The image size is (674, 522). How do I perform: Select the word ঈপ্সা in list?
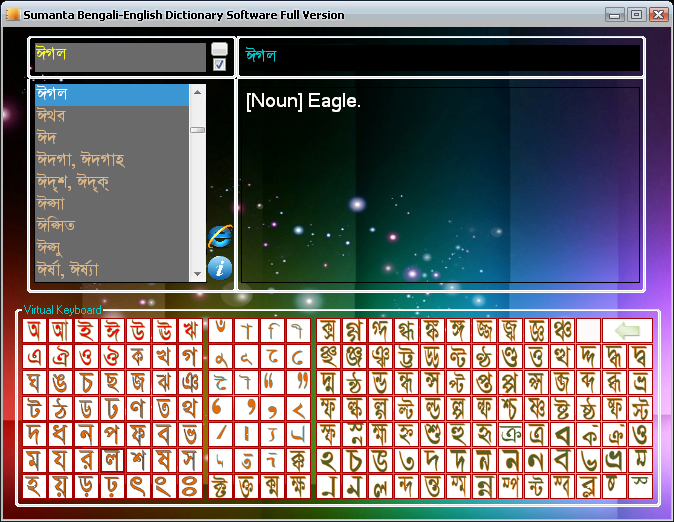(x=112, y=204)
